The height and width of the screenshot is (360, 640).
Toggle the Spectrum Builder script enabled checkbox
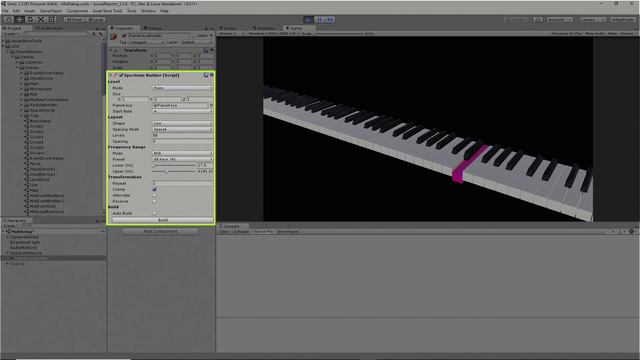tap(121, 75)
